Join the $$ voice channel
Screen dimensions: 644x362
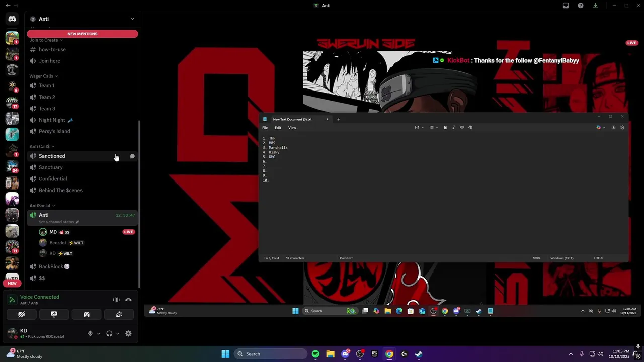coord(83,278)
